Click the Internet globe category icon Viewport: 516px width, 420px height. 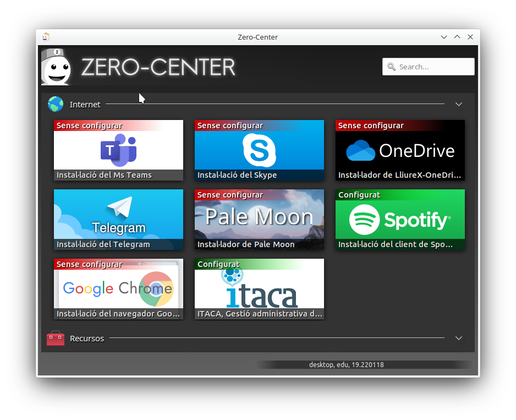(x=56, y=104)
